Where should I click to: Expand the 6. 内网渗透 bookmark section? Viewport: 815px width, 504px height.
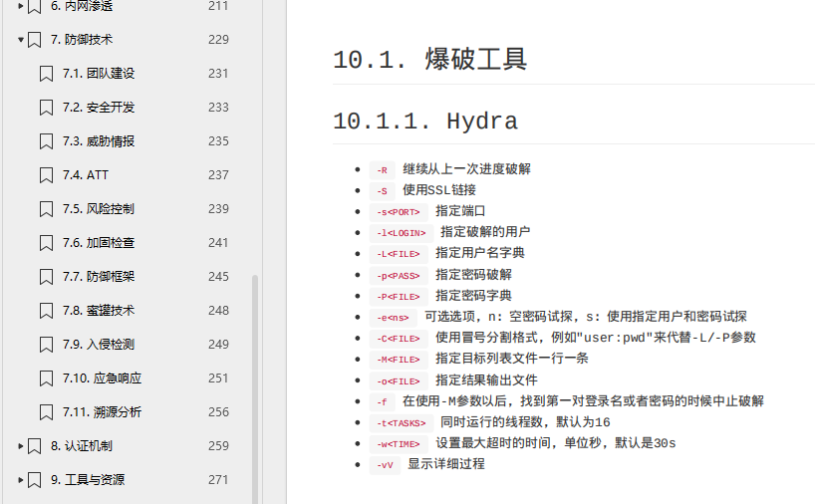click(x=21, y=6)
